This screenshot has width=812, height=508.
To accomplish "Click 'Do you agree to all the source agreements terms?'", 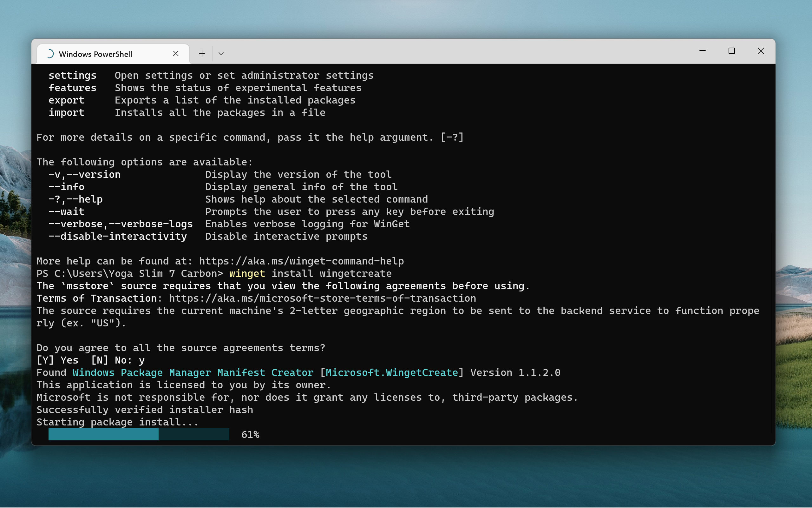I will [181, 348].
